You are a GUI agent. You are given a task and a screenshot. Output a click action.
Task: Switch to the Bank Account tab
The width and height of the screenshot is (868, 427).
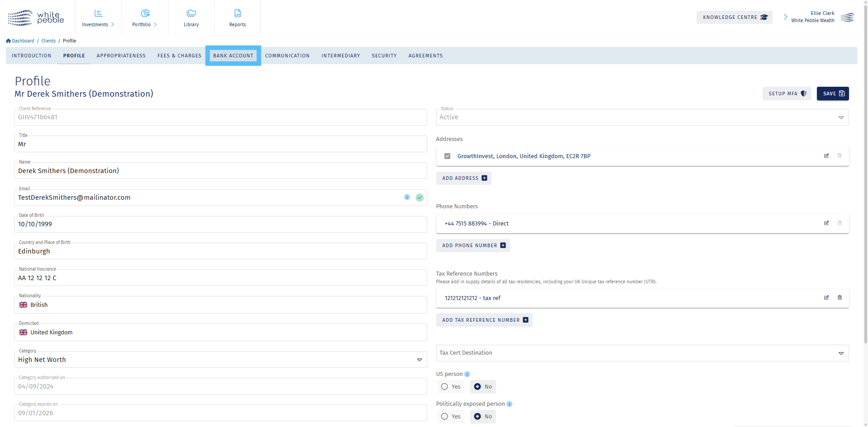(x=233, y=56)
